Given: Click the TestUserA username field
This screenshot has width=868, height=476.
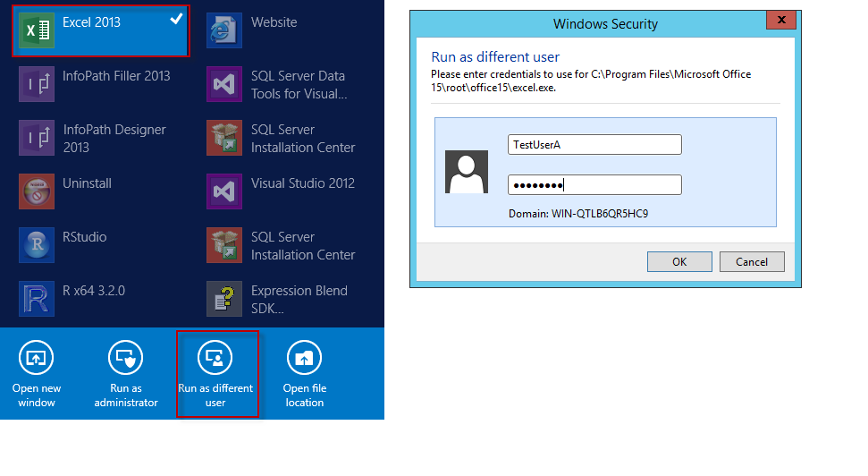Looking at the screenshot, I should pos(594,145).
